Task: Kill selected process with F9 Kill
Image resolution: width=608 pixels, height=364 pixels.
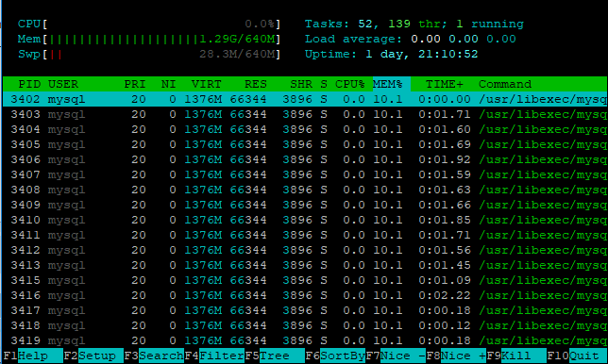Action: (516, 356)
